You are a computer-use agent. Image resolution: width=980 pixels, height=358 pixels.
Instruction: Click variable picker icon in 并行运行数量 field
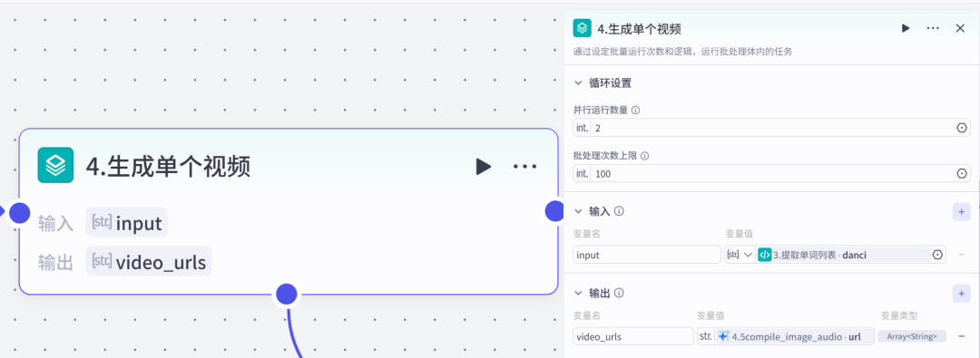click(961, 128)
